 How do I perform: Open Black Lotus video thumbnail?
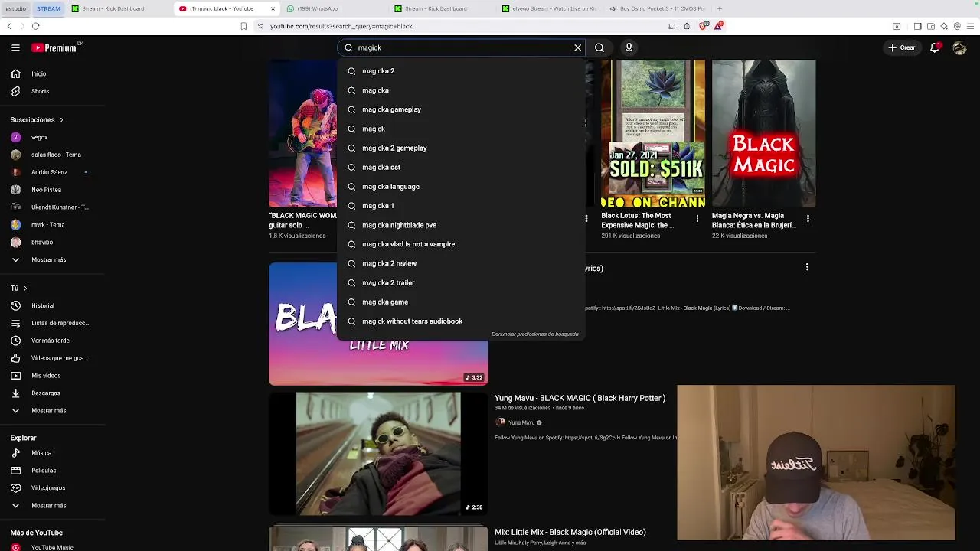pos(653,134)
